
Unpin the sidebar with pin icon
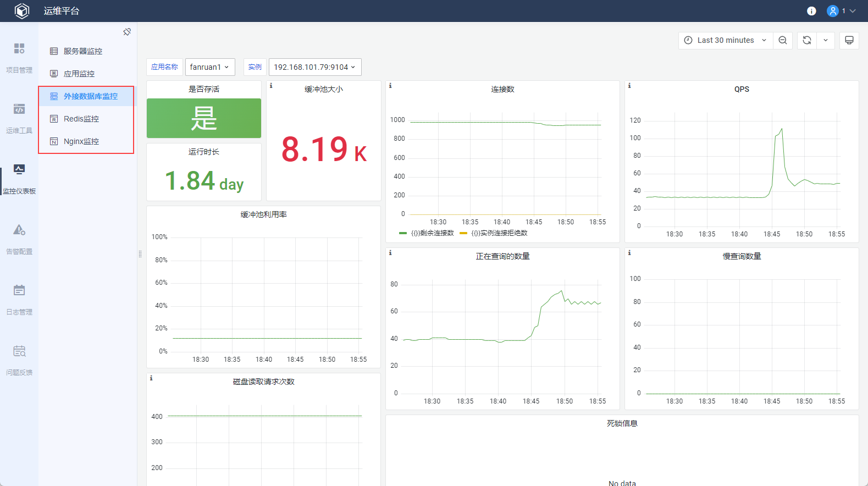pos(127,32)
